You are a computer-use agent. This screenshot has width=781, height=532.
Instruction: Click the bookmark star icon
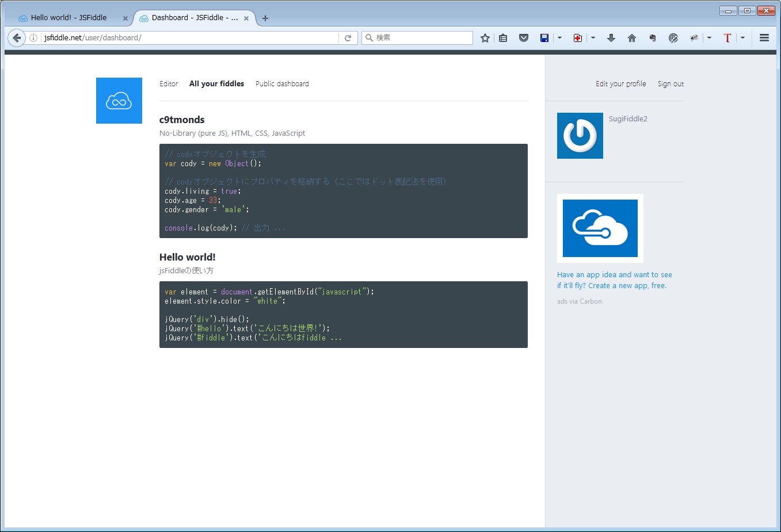pos(485,38)
